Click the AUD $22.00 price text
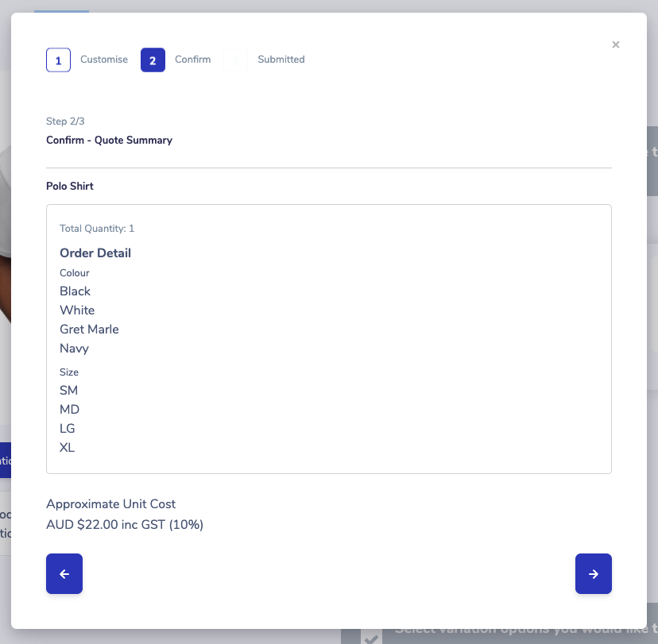This screenshot has height=644, width=658. [125, 525]
